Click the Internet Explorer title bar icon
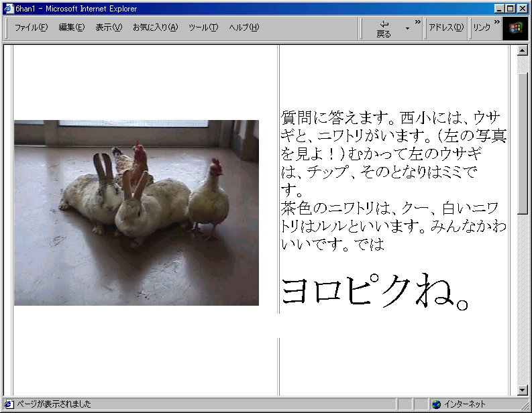The width and height of the screenshot is (532, 413). [9, 9]
